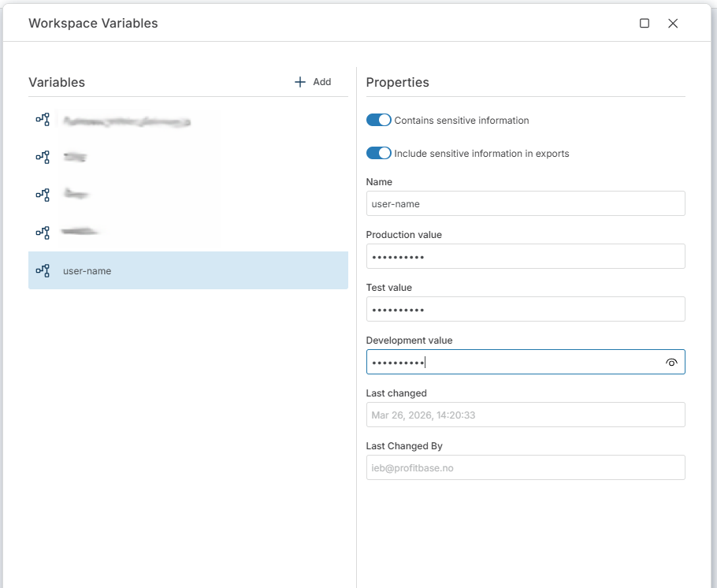Click the Last Changed By field
The width and height of the screenshot is (717, 588).
tap(525, 467)
